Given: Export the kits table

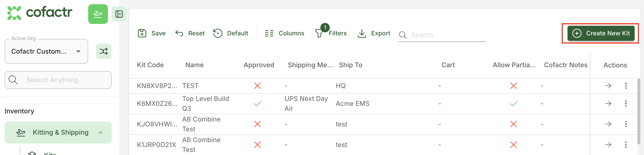Looking at the screenshot, I should tap(374, 33).
